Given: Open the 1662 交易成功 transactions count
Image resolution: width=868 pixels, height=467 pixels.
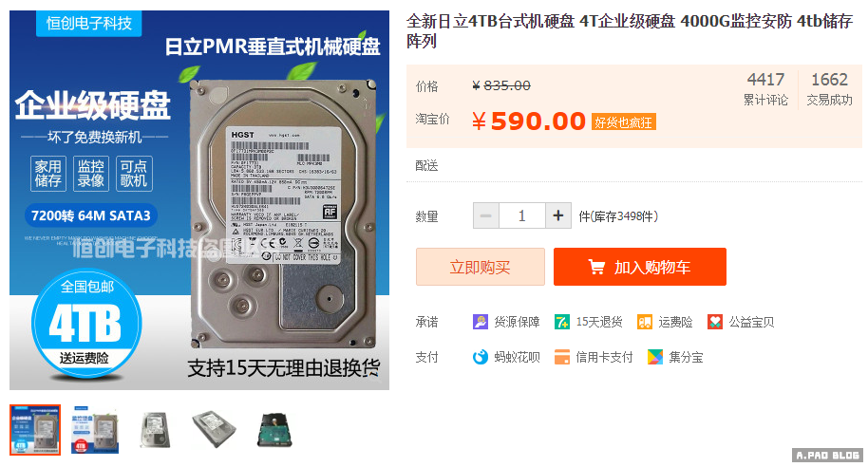Looking at the screenshot, I should pos(829,88).
